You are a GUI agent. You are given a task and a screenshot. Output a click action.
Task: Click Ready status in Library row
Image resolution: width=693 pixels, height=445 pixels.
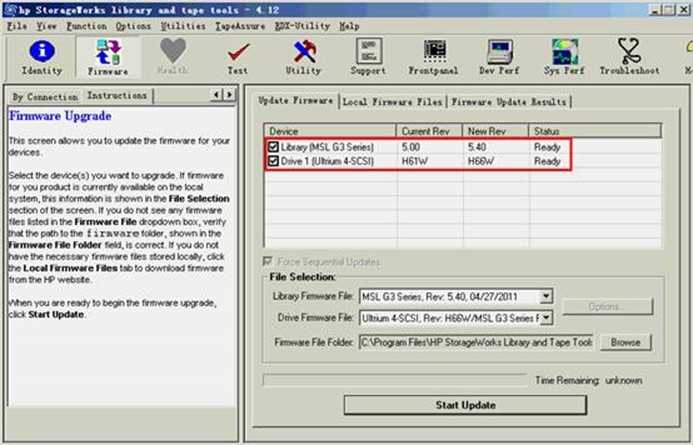click(547, 147)
